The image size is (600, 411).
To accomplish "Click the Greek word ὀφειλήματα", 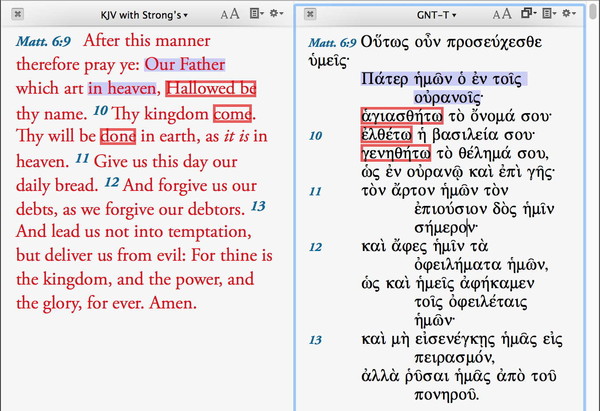I will (x=458, y=265).
